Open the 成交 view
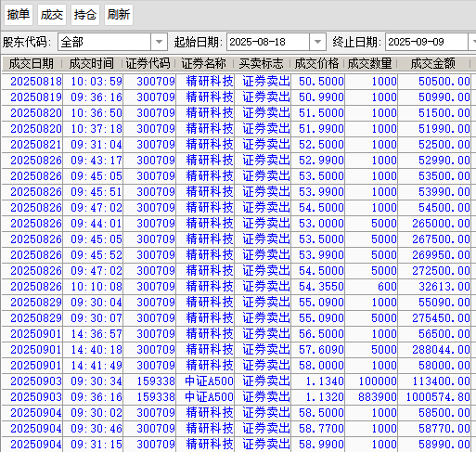This screenshot has width=476, height=452. tap(52, 15)
